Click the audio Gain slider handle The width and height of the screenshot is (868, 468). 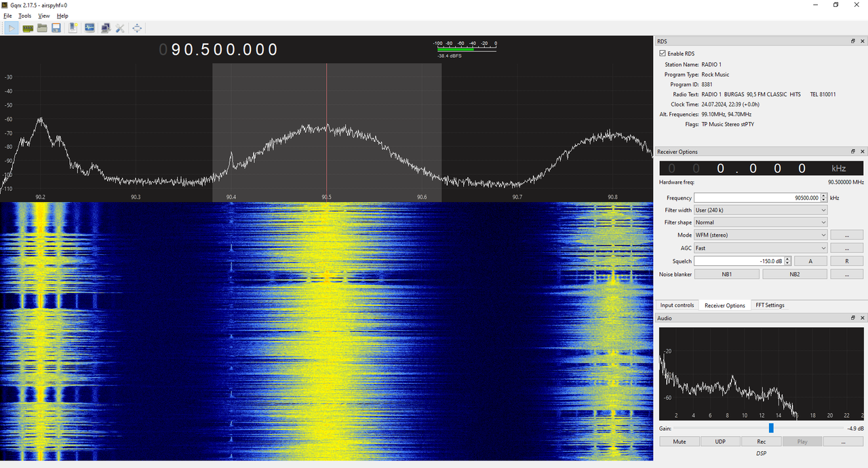coord(771,428)
